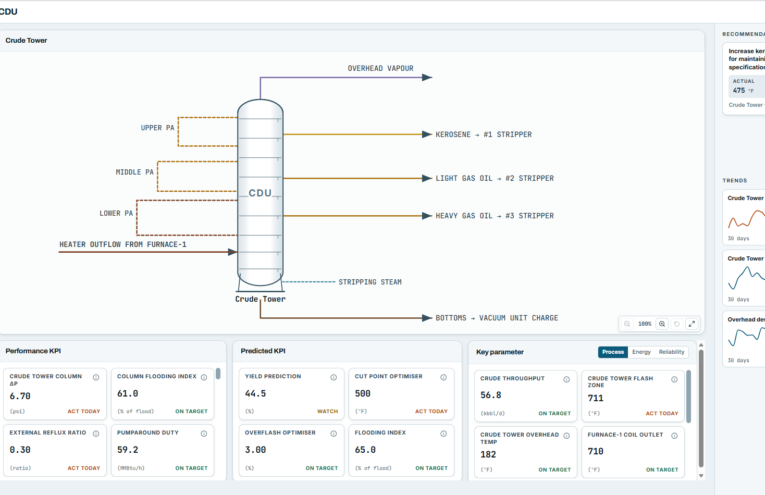765x495 pixels.
Task: Click the Key parameter outer scrollbar
Action: coord(701,409)
